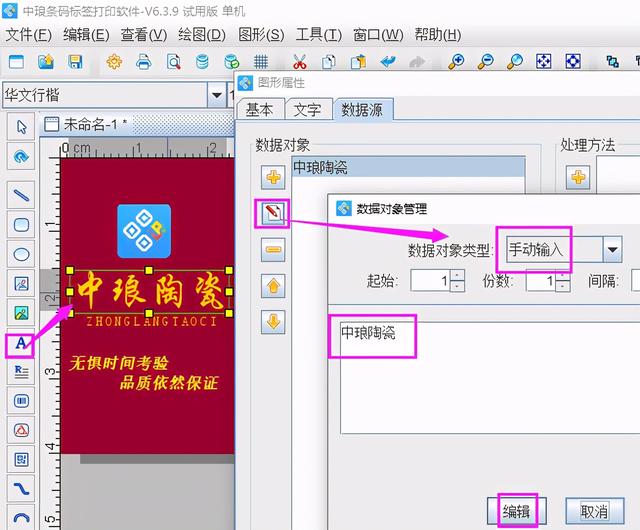640x530 pixels.
Task: Open the 绘图(D) menu
Action: pyautogui.click(x=202, y=35)
